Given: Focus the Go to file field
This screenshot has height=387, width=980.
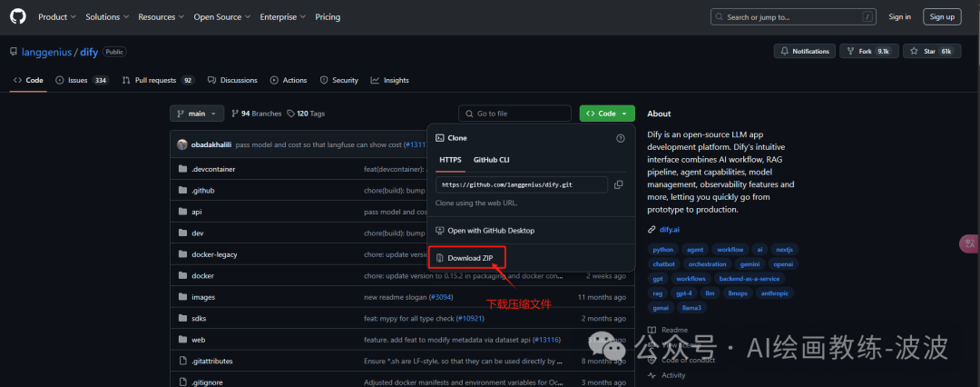Looking at the screenshot, I should click(x=514, y=114).
